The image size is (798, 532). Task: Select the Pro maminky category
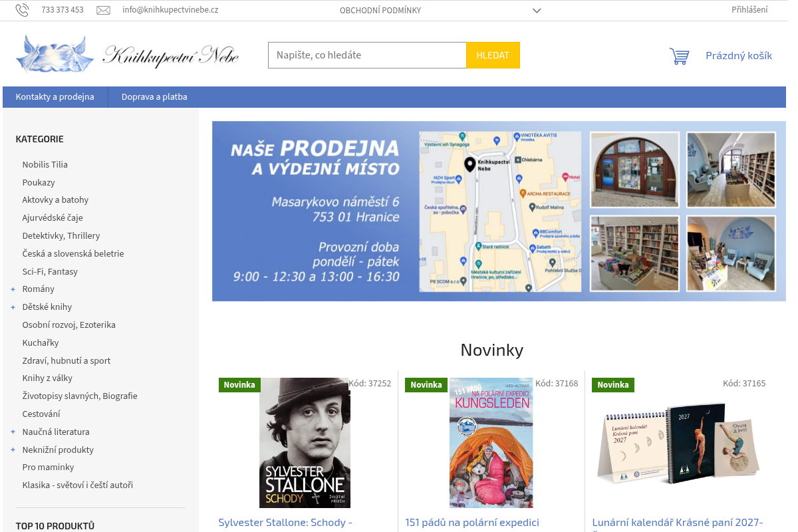click(x=49, y=467)
